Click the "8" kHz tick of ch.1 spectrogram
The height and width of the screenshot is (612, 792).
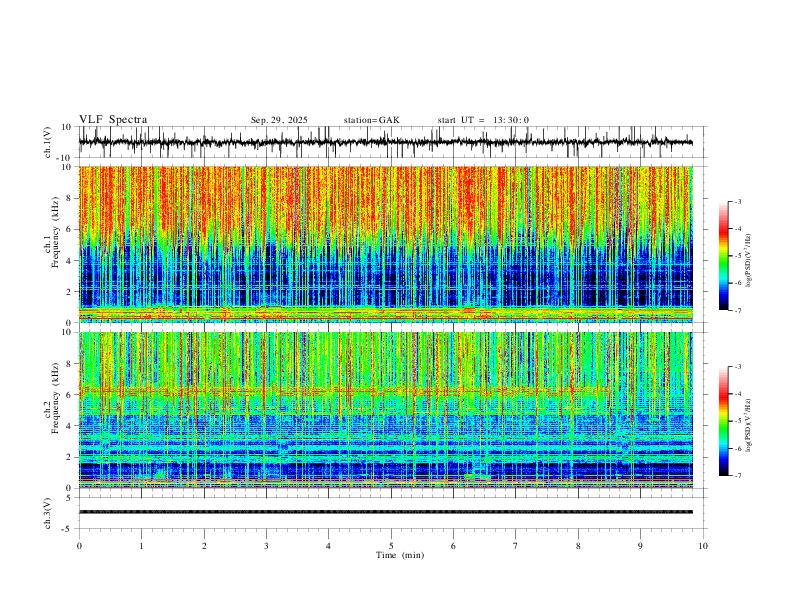[70, 198]
